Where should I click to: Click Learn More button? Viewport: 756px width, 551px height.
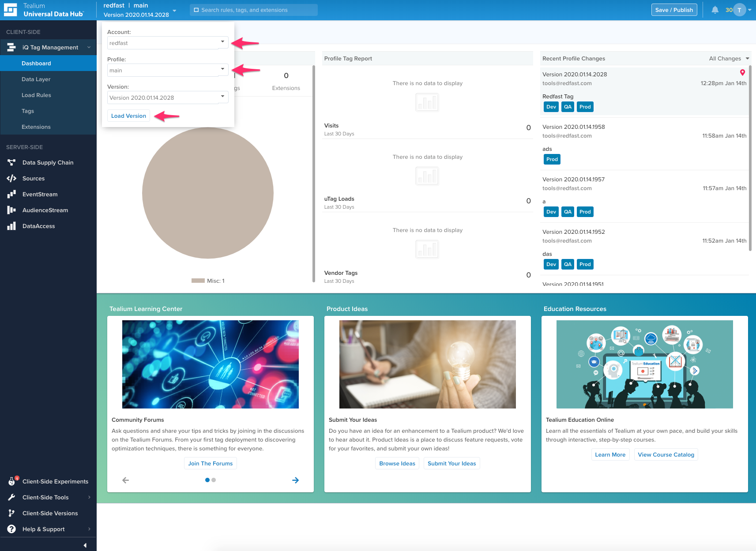point(610,454)
